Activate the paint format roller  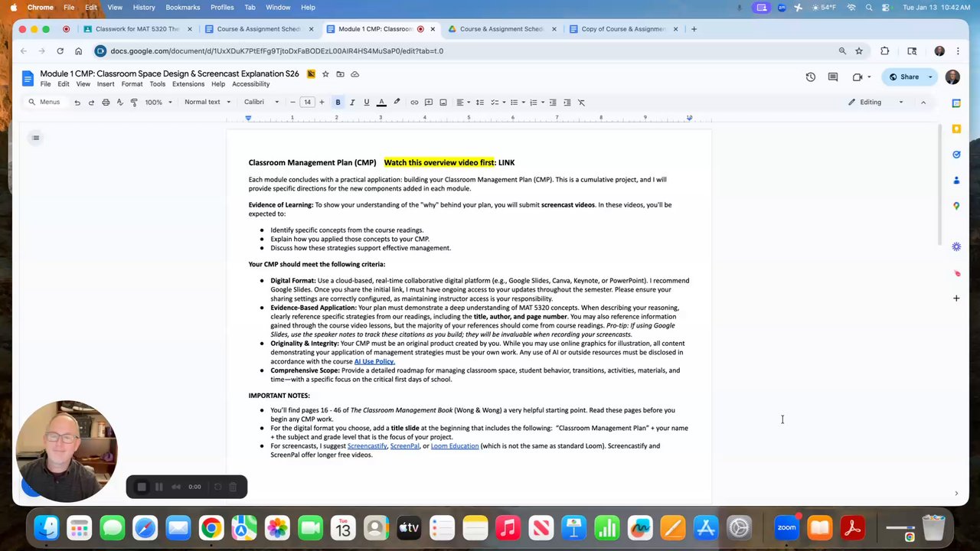pyautogui.click(x=134, y=102)
